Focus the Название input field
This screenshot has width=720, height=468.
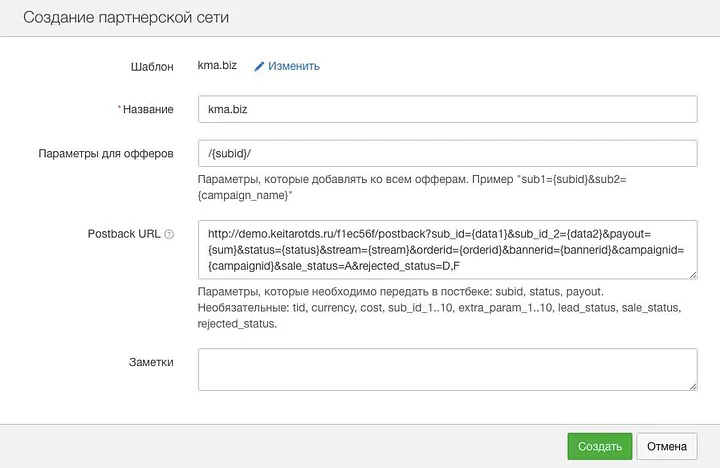pyautogui.click(x=448, y=109)
